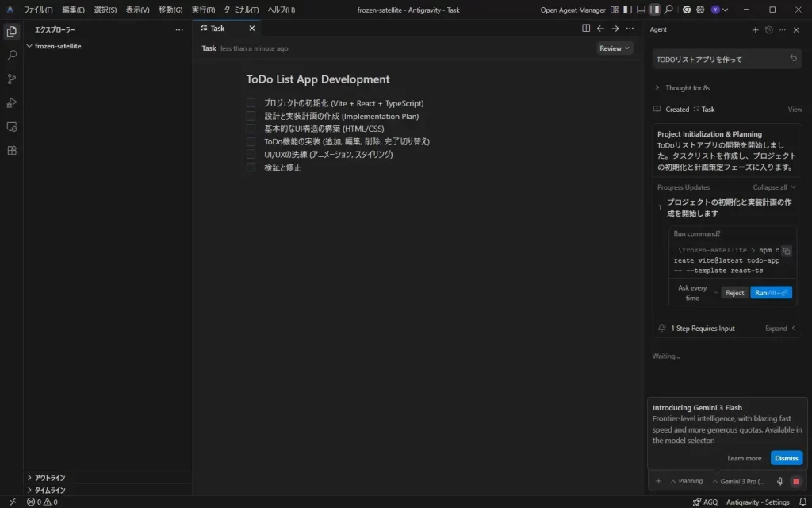Open remote window indicator in status bar
The width and height of the screenshot is (812, 508).
pyautogui.click(x=13, y=502)
